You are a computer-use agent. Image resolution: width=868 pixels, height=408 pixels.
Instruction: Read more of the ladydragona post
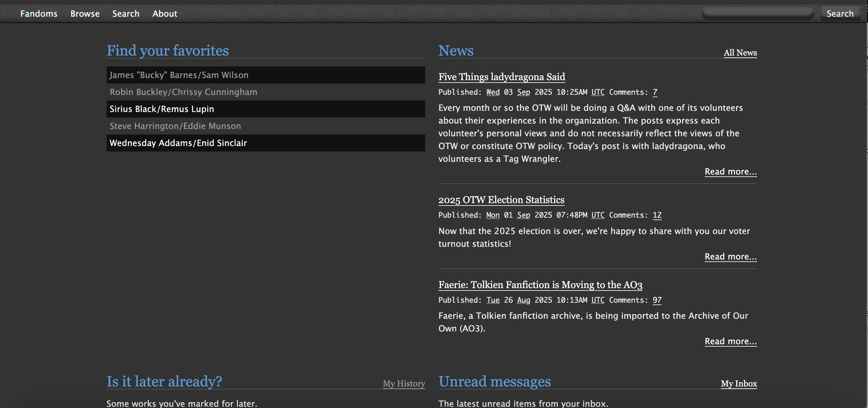(x=731, y=172)
